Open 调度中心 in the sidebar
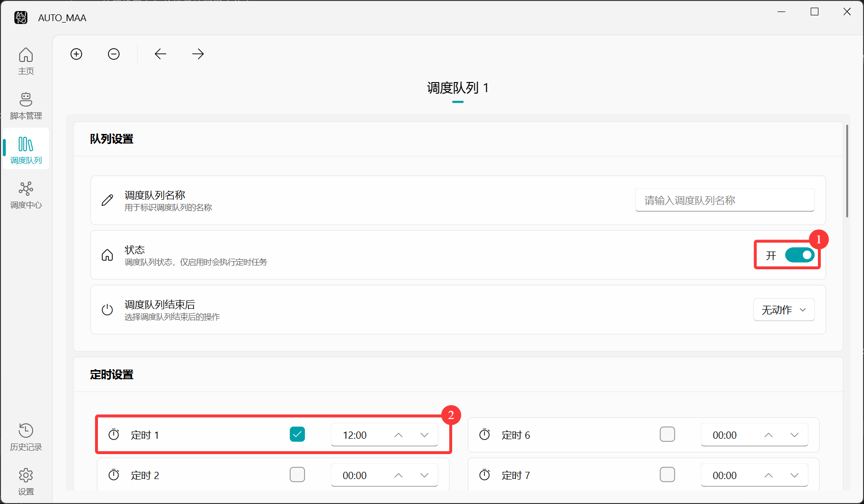Viewport: 864px width, 504px height. pos(26,195)
